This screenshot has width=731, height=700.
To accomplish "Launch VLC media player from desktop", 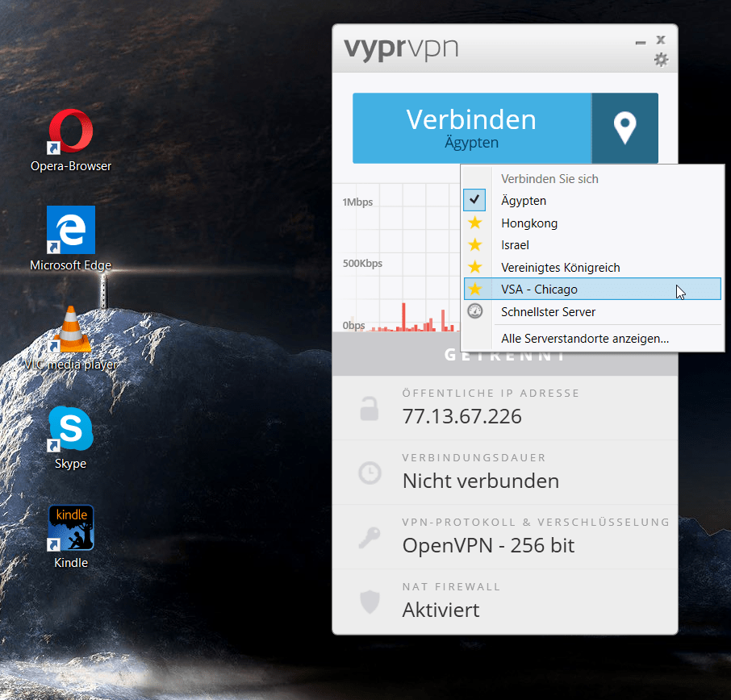I will pyautogui.click(x=71, y=339).
